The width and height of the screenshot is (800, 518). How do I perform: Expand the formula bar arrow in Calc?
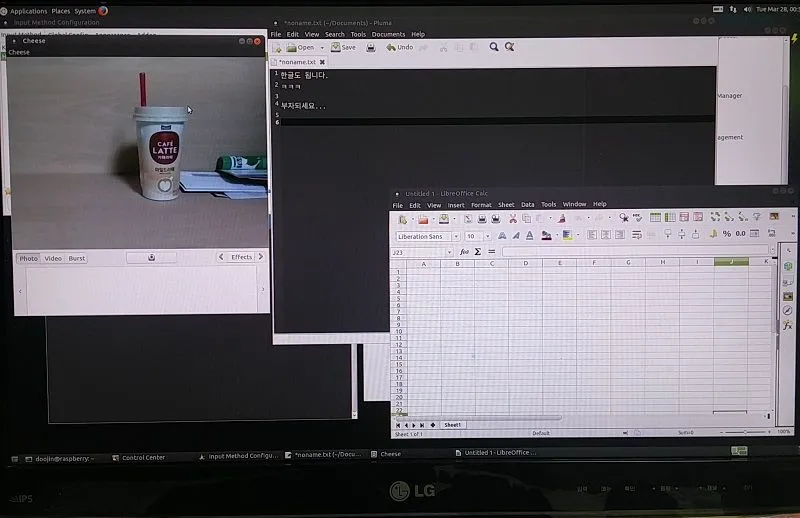pos(772,250)
